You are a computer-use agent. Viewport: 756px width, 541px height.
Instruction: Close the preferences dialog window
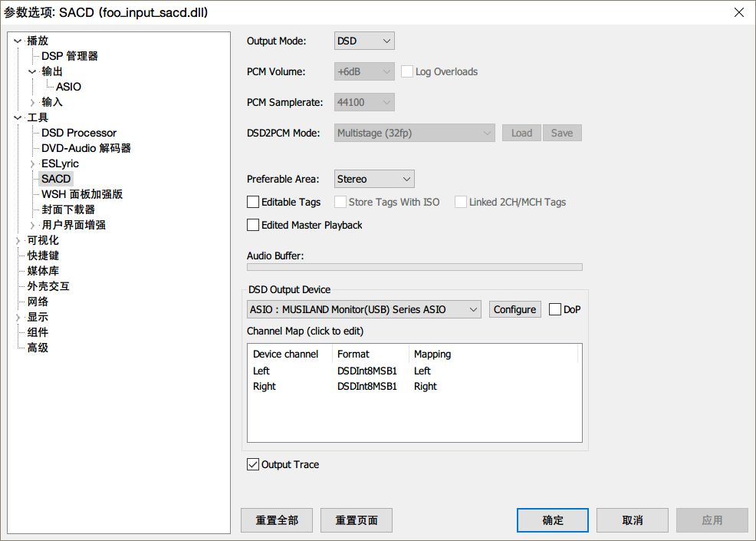[x=738, y=12]
